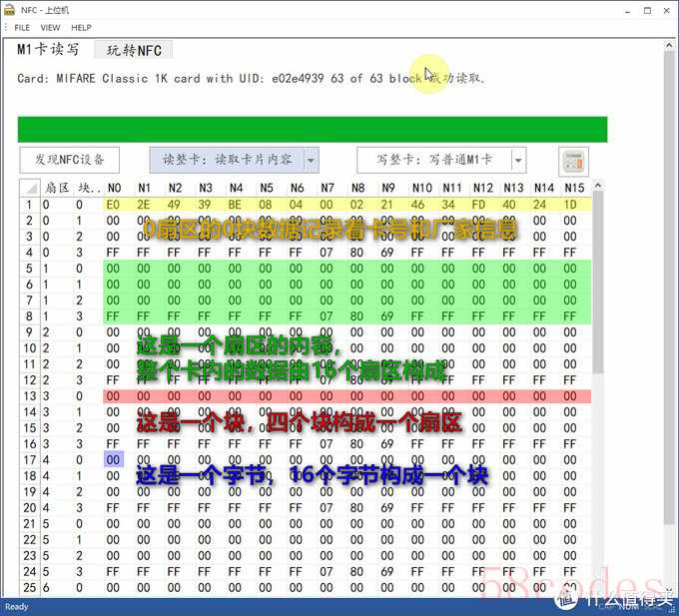Screen dimensions: 679x616
Task: Select row header 1 in the grid
Action: click(x=29, y=205)
